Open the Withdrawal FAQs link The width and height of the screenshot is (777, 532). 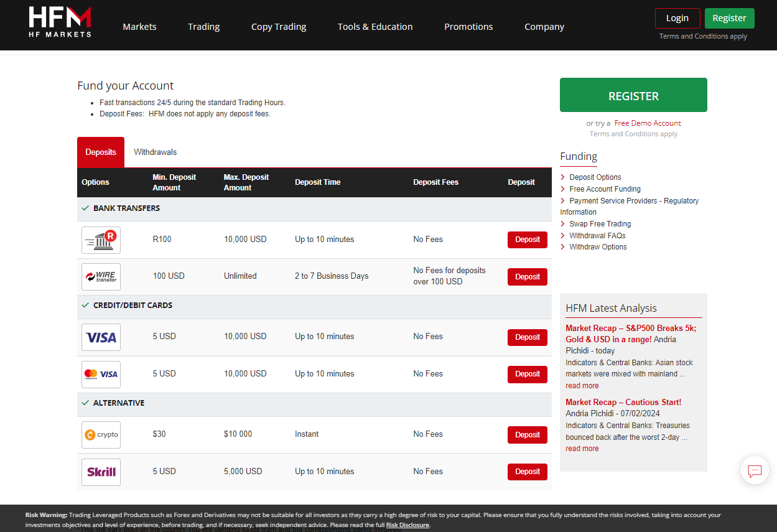[x=597, y=236]
